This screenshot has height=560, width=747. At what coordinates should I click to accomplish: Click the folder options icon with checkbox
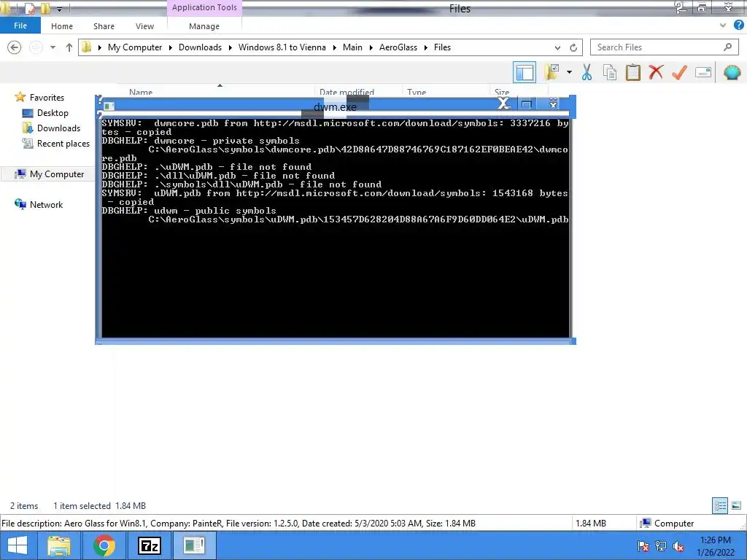[x=552, y=72]
